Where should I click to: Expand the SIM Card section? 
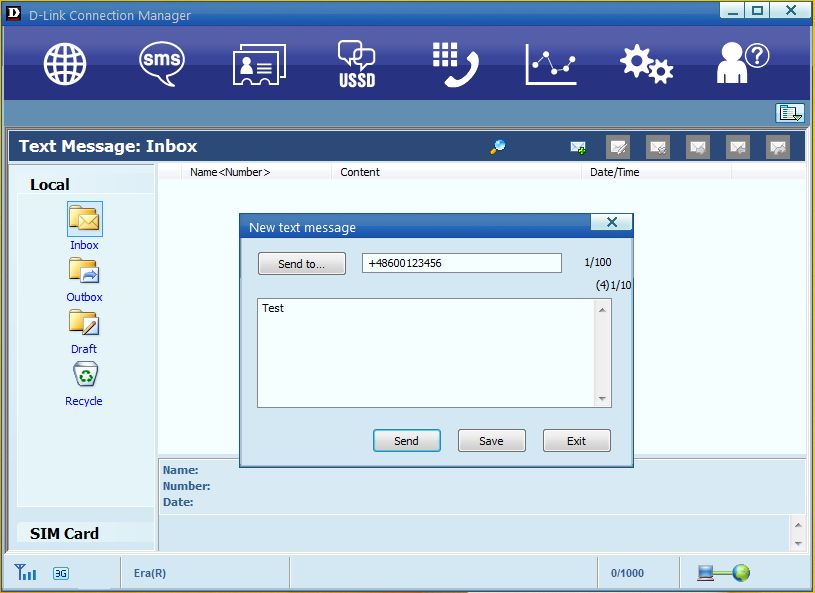point(64,534)
